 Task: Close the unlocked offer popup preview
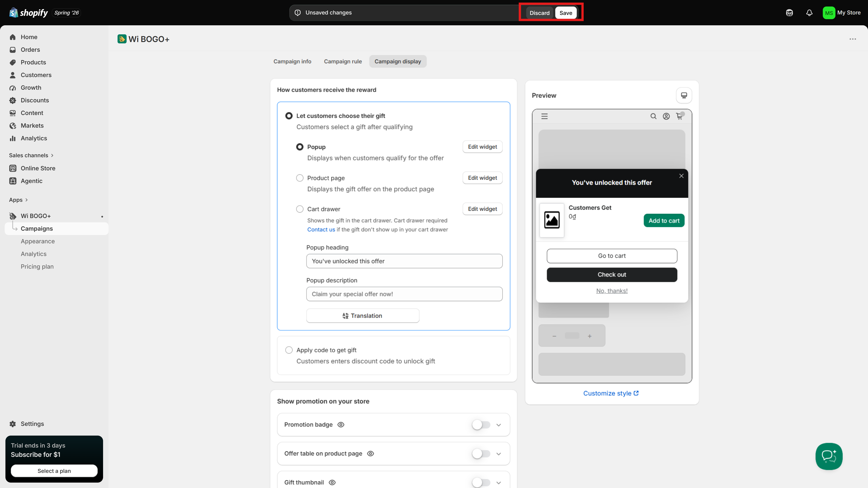pyautogui.click(x=681, y=176)
